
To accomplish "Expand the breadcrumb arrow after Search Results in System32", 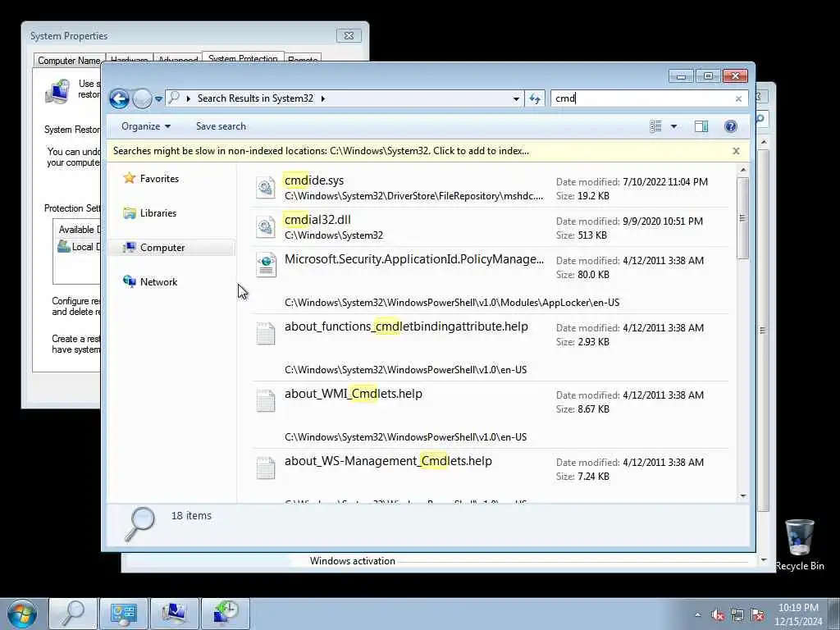I will 323,98.
